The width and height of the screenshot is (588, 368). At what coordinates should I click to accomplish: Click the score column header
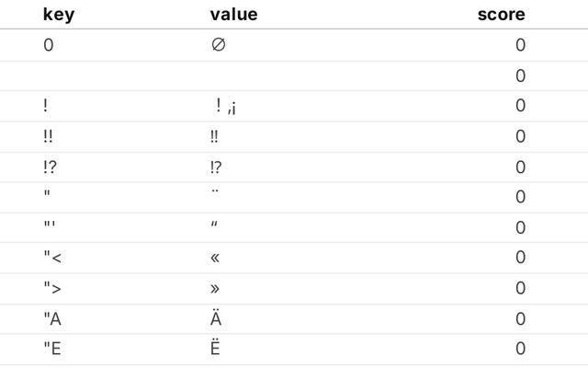501,15
